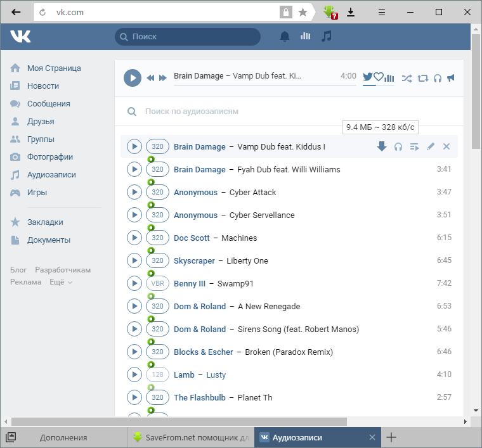
Task: Play Cyber Attack track
Action: pos(134,192)
